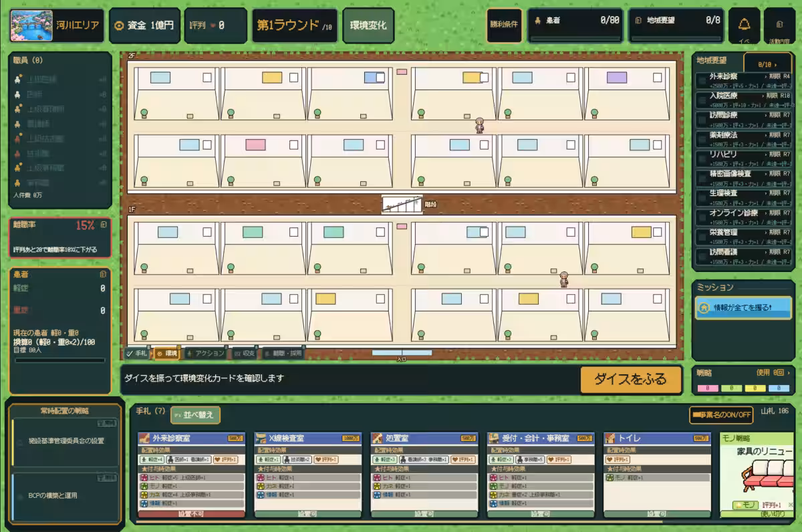Open the 勝利条件 win conditions

pos(505,25)
